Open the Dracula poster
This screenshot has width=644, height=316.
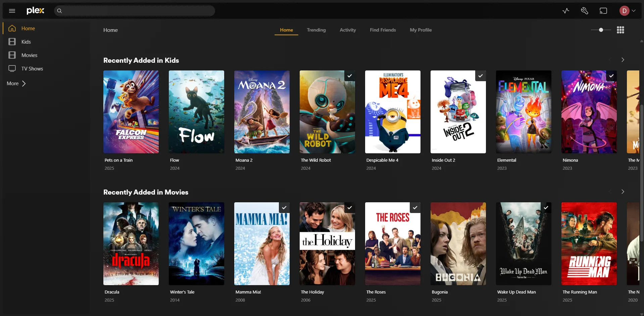click(x=131, y=244)
